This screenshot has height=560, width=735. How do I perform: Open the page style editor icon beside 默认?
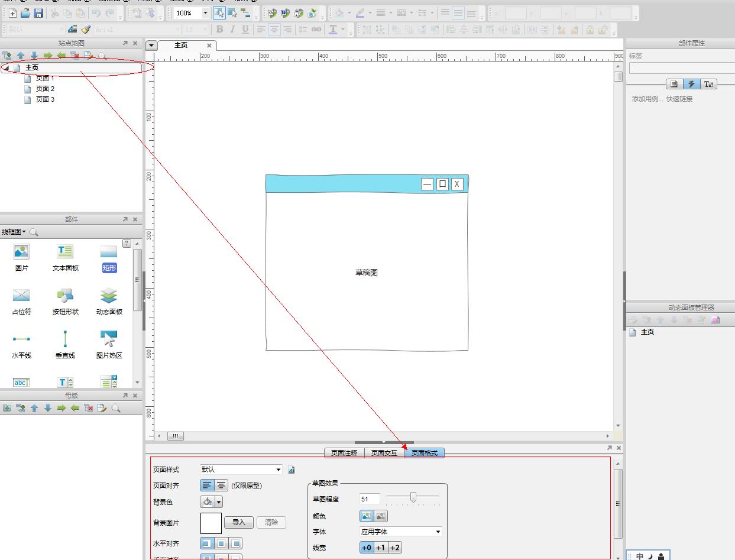click(292, 470)
